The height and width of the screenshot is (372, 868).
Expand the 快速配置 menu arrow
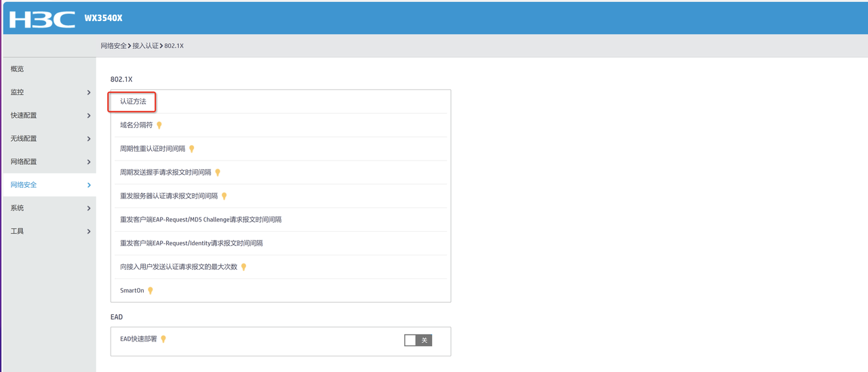pos(89,116)
